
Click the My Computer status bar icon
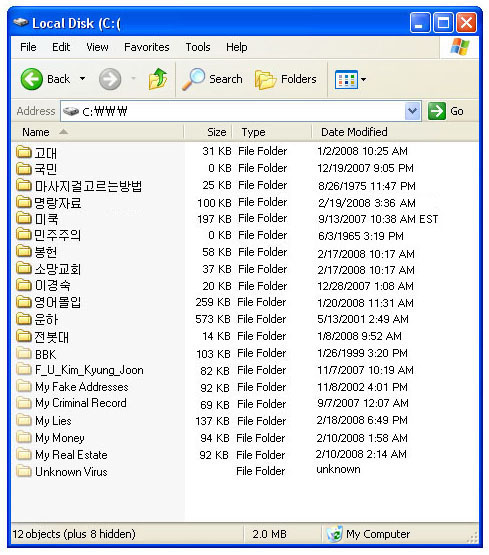tap(334, 534)
